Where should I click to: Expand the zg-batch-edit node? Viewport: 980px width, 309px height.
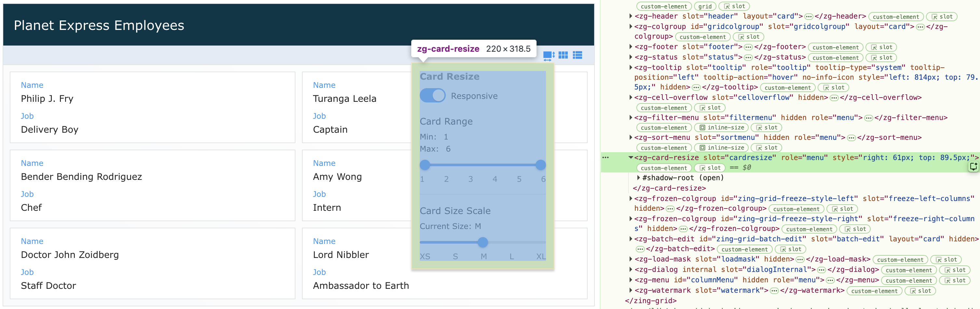point(630,239)
